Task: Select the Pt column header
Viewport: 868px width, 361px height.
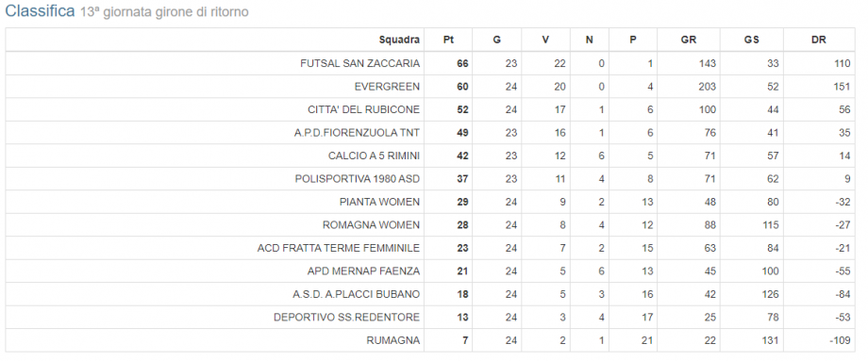Action: (x=448, y=40)
